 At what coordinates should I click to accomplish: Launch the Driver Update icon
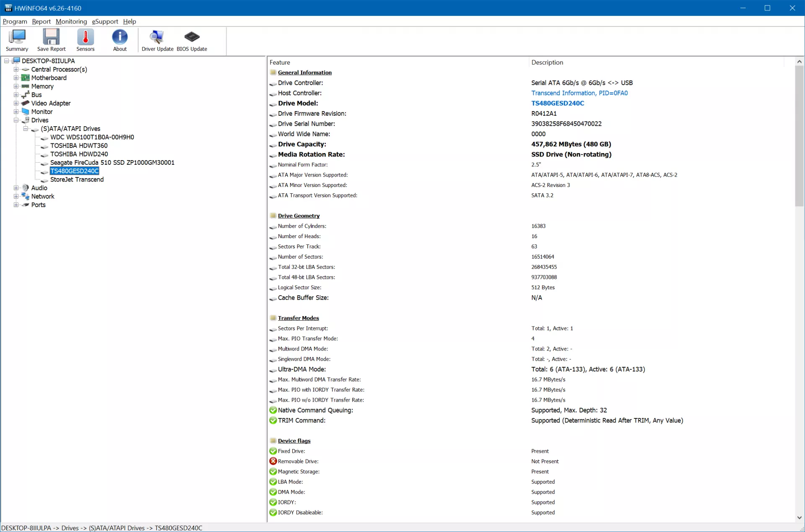click(157, 37)
